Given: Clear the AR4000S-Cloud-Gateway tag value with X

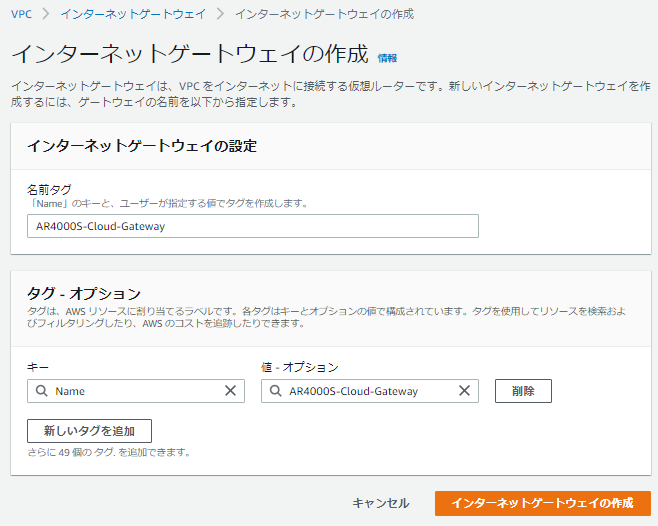Looking at the screenshot, I should click(464, 391).
